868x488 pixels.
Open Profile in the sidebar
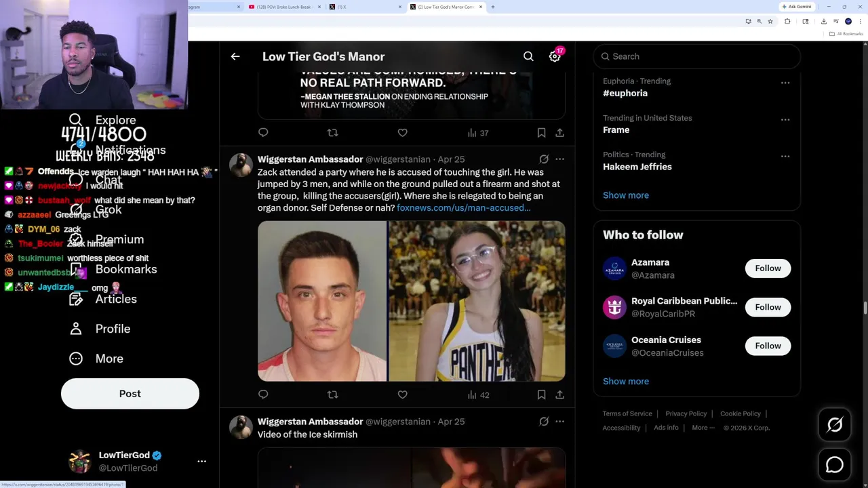pyautogui.click(x=100, y=329)
